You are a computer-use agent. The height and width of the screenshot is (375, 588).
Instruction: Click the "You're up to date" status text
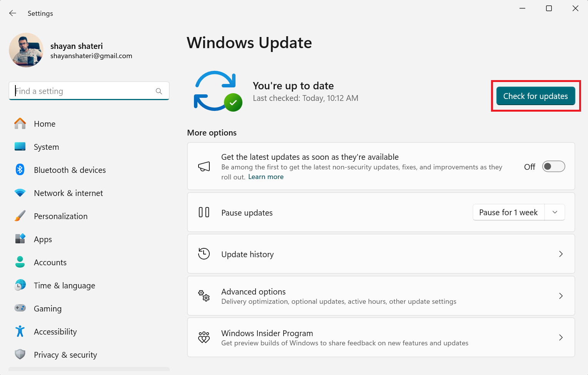[x=293, y=86]
